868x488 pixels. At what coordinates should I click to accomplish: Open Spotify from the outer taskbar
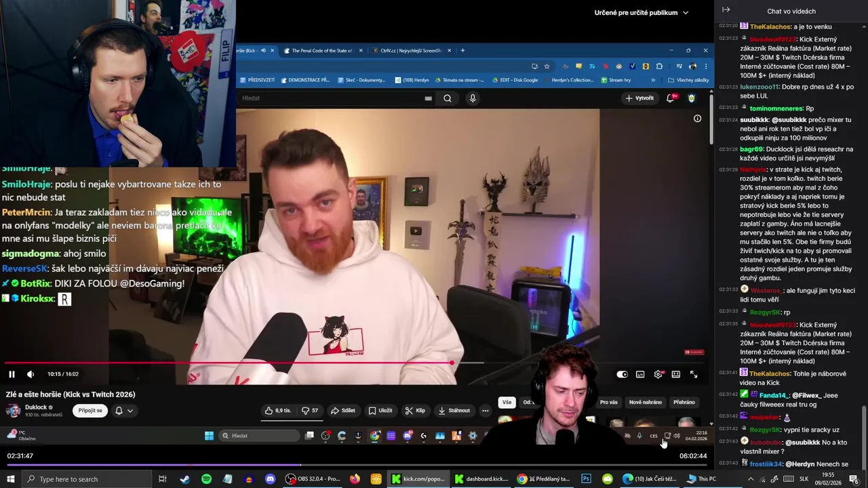click(206, 479)
